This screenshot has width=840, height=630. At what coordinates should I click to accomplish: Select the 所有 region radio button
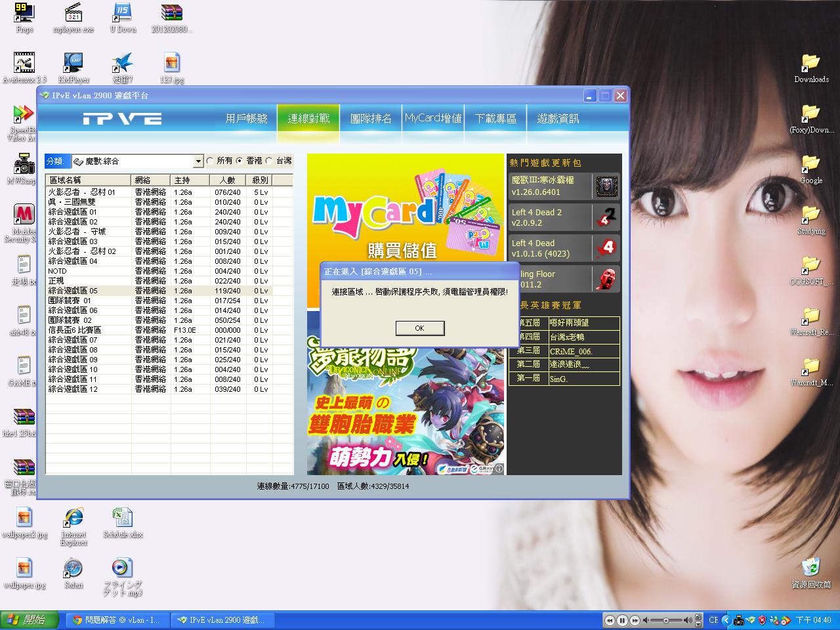click(x=210, y=161)
